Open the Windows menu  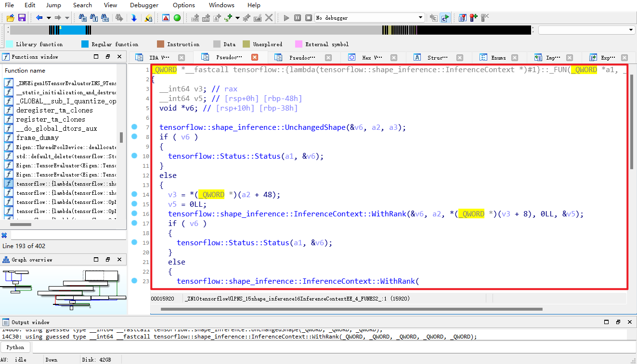click(x=221, y=5)
